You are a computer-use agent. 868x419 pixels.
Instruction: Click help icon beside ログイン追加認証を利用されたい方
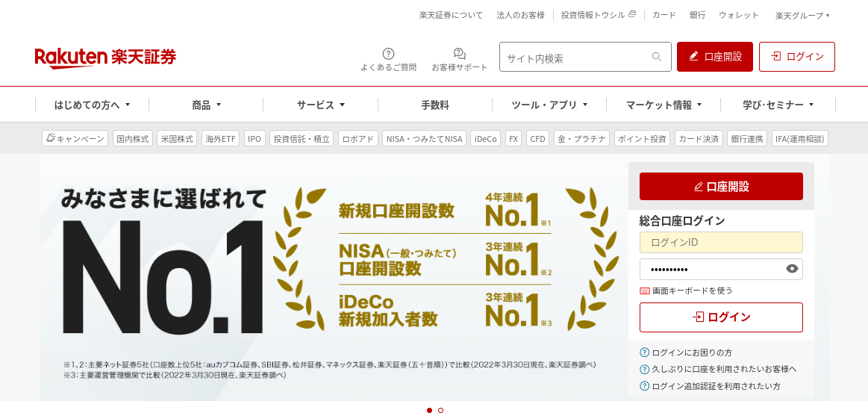pos(644,386)
